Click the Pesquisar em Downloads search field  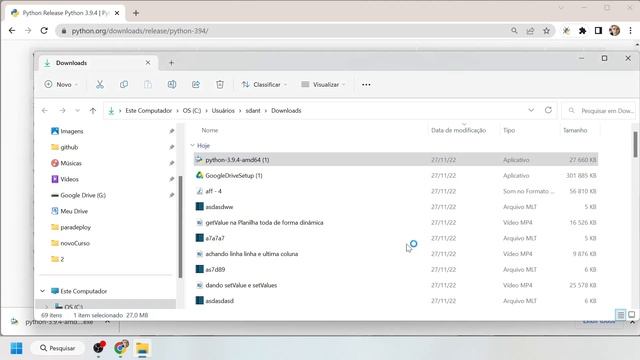coord(599,111)
